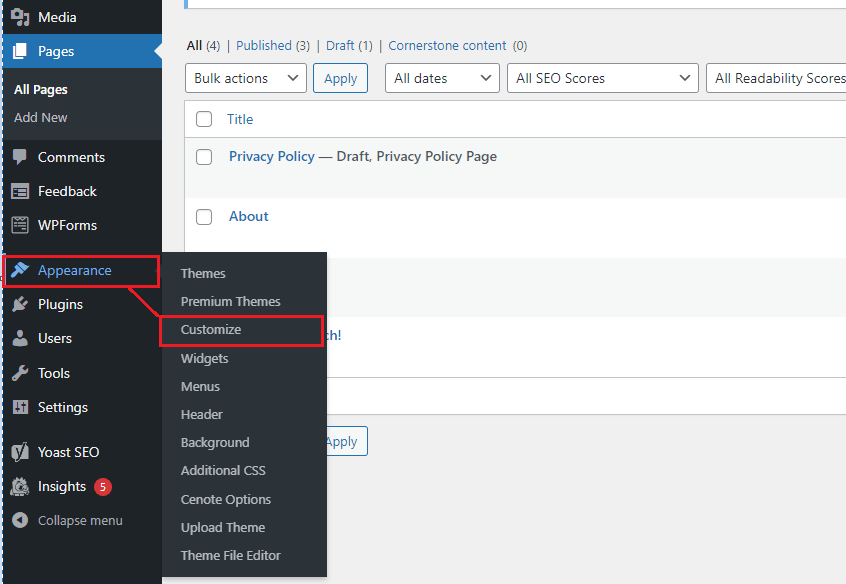The image size is (846, 584).
Task: Open Header from the Appearance submenu
Action: 201,415
